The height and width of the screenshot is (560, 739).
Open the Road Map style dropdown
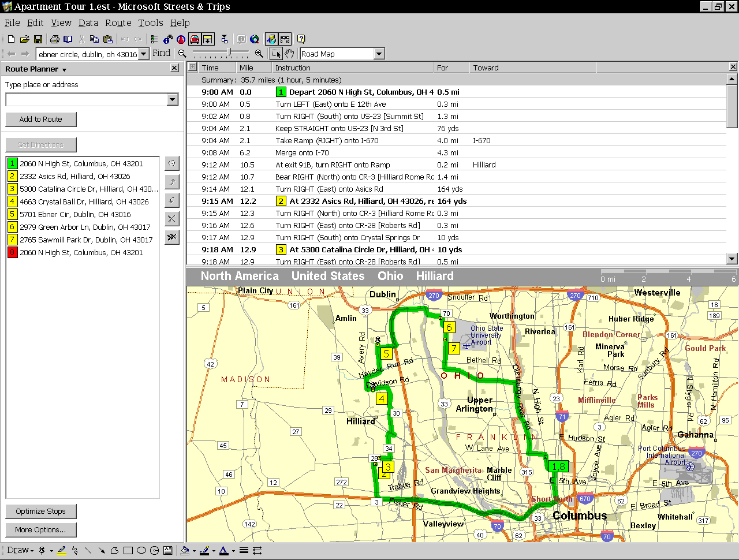click(379, 54)
